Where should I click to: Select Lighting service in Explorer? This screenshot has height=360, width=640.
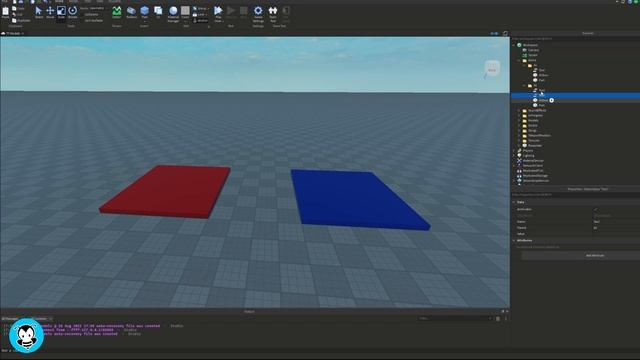(x=528, y=156)
